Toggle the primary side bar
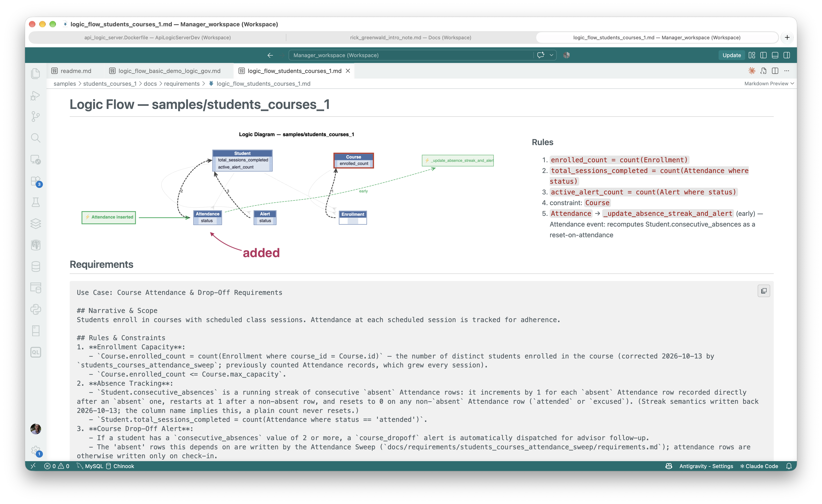 (763, 55)
